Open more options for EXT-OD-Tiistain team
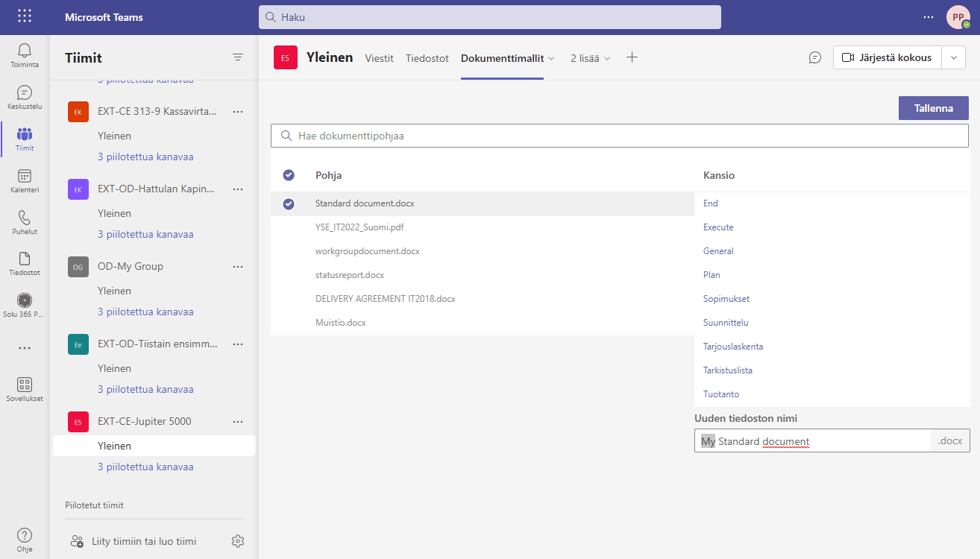The image size is (980, 559). coord(238,344)
